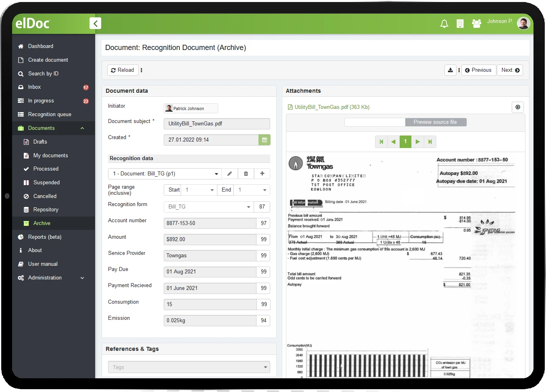
Task: Go to the next attachment page
Action: tap(418, 142)
